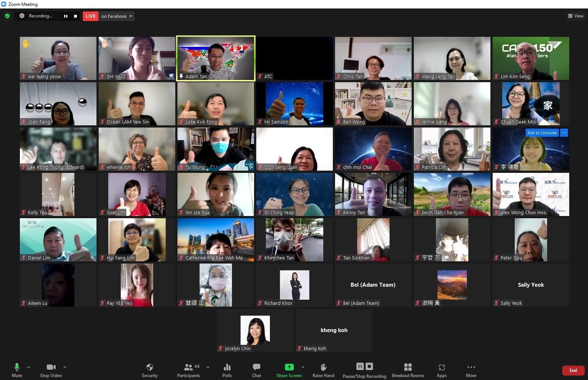Expand video options arrow beside Stop Video
The width and height of the screenshot is (588, 380).
tap(65, 367)
